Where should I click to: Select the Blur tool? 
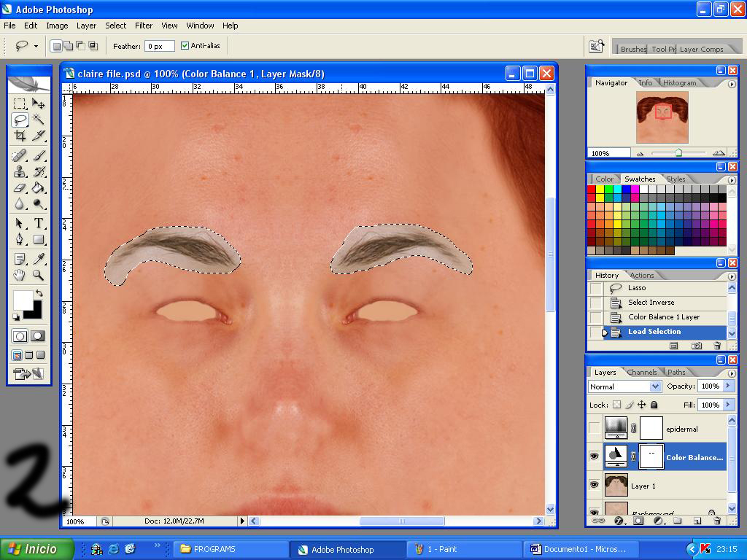coord(20,204)
